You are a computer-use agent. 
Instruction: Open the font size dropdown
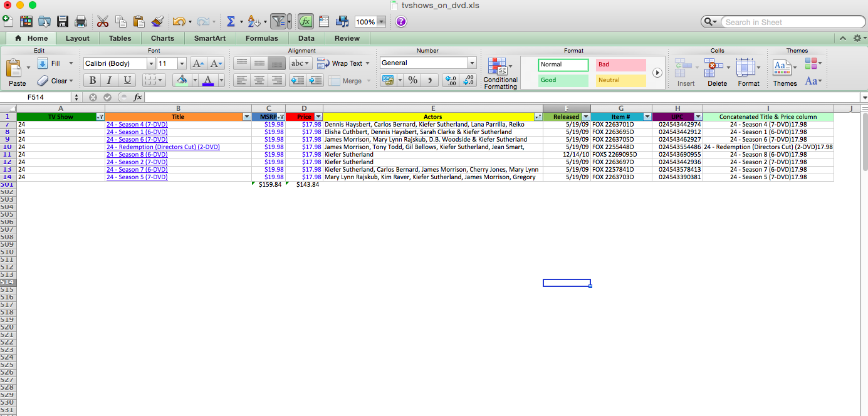pos(182,63)
